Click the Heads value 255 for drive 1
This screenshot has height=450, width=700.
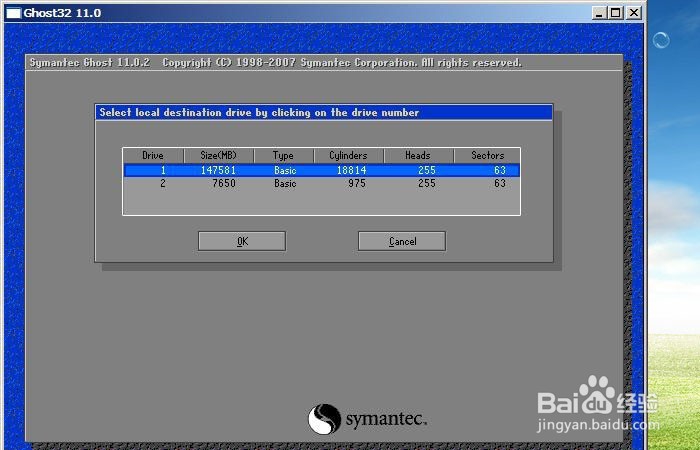pos(427,170)
